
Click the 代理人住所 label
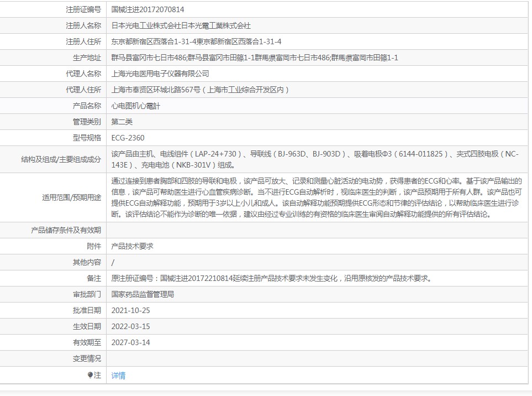(83, 90)
